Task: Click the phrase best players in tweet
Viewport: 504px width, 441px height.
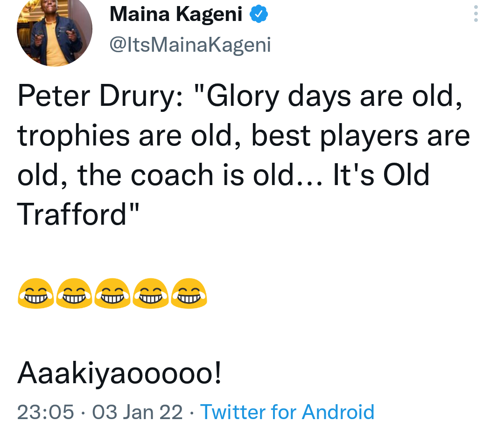Action: coord(335,136)
